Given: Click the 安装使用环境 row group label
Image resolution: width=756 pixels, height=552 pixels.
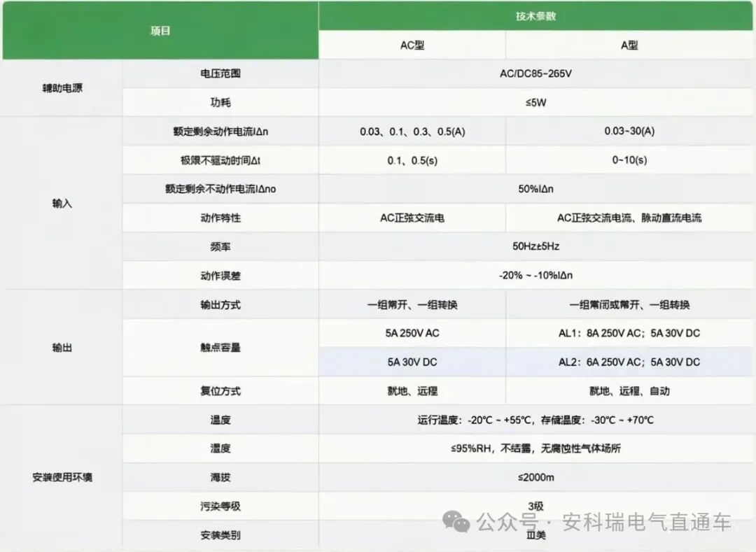Looking at the screenshot, I should click(62, 477).
